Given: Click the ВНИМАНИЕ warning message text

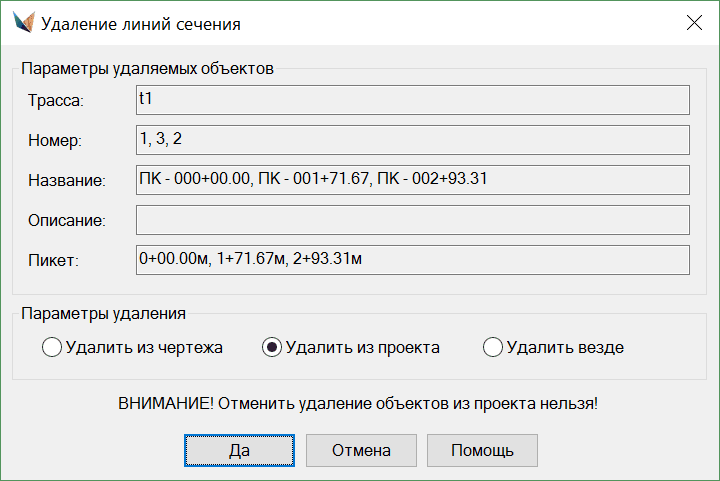Looking at the screenshot, I should [x=358, y=404].
